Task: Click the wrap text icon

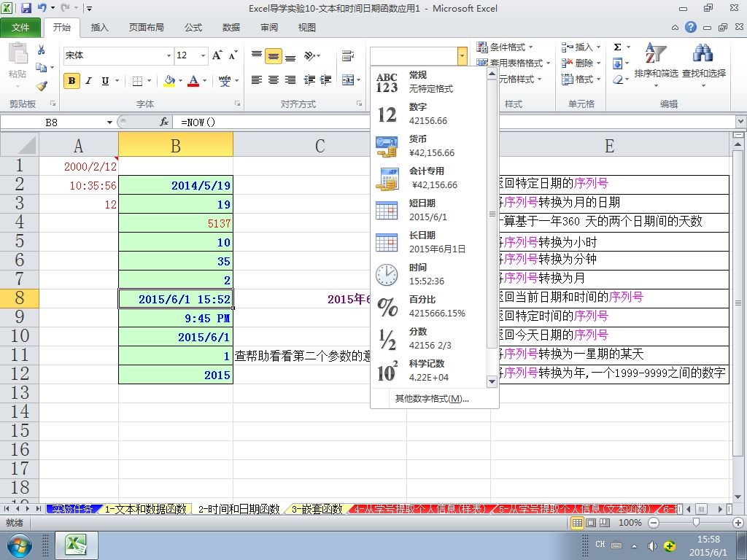Action: click(348, 55)
